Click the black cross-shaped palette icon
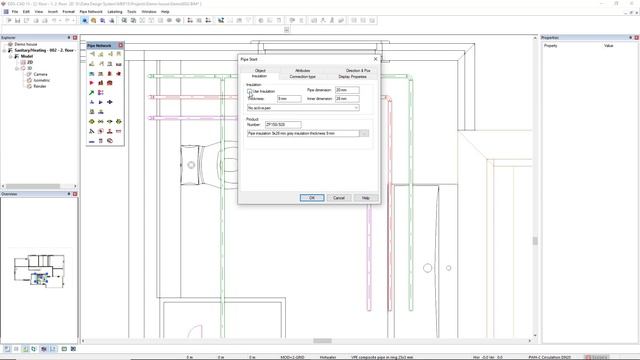Screen dimensions: 640x360 109,102
